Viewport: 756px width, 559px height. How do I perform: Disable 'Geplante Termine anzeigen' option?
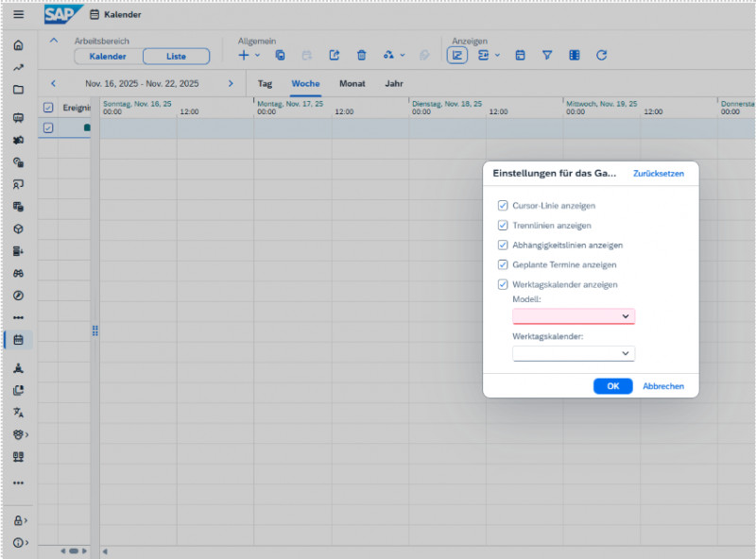point(503,265)
